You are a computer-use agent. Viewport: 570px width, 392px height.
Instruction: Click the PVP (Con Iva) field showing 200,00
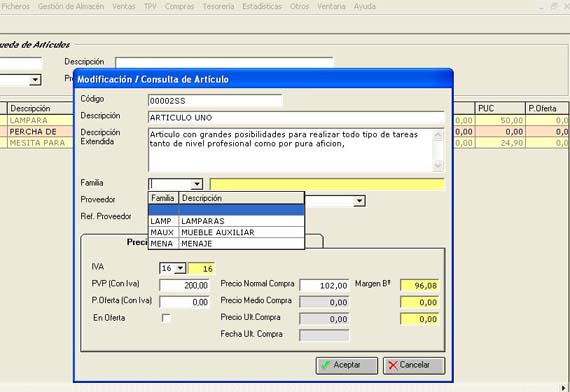(x=184, y=285)
